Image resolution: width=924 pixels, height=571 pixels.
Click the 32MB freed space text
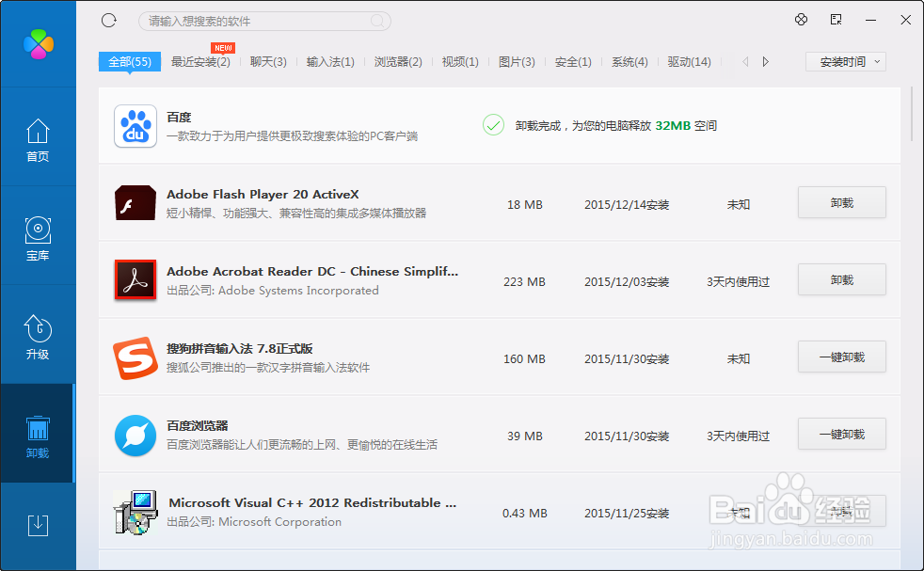click(673, 125)
